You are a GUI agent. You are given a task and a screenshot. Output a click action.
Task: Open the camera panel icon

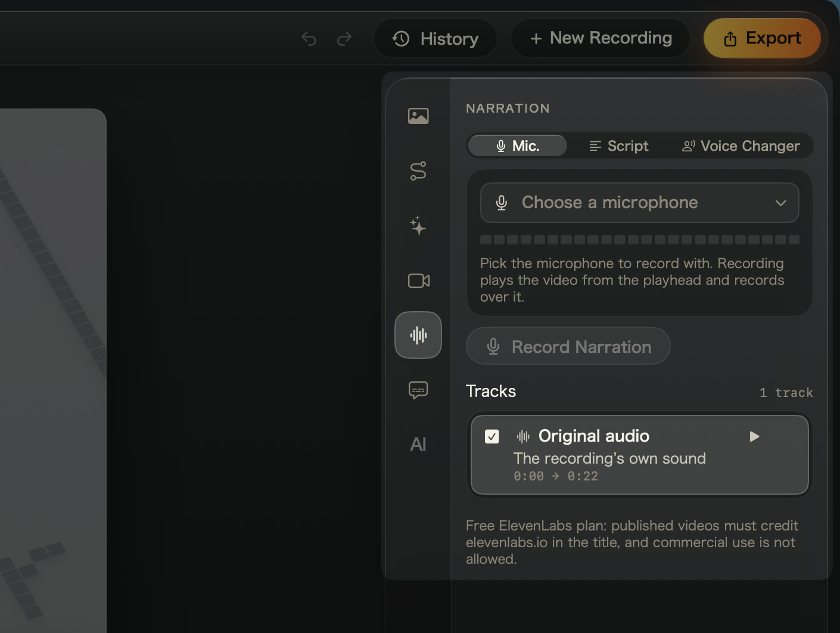pos(419,281)
